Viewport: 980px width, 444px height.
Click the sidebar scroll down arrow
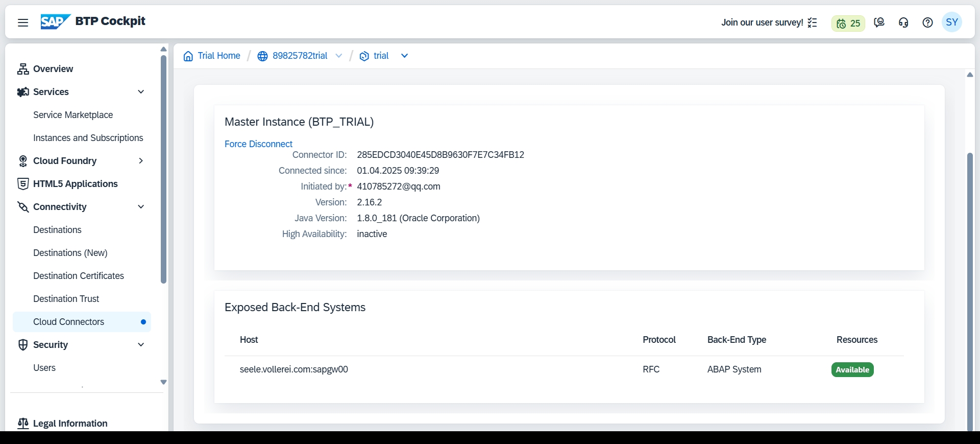click(x=163, y=382)
